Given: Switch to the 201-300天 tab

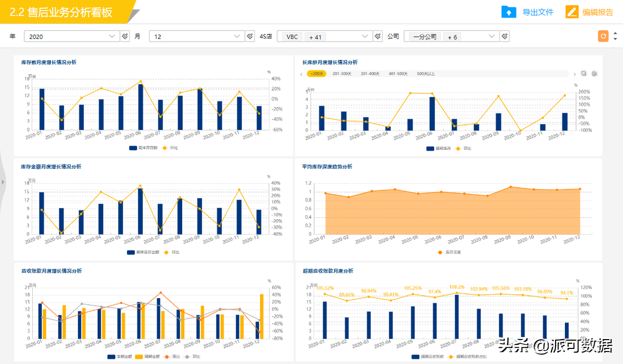Looking at the screenshot, I should (342, 74).
